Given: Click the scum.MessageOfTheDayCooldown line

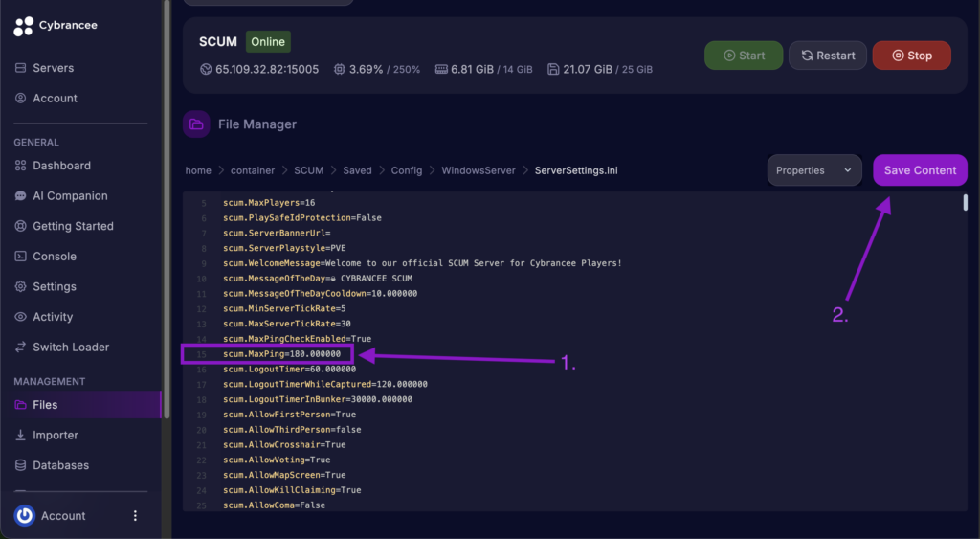Looking at the screenshot, I should pyautogui.click(x=320, y=293).
